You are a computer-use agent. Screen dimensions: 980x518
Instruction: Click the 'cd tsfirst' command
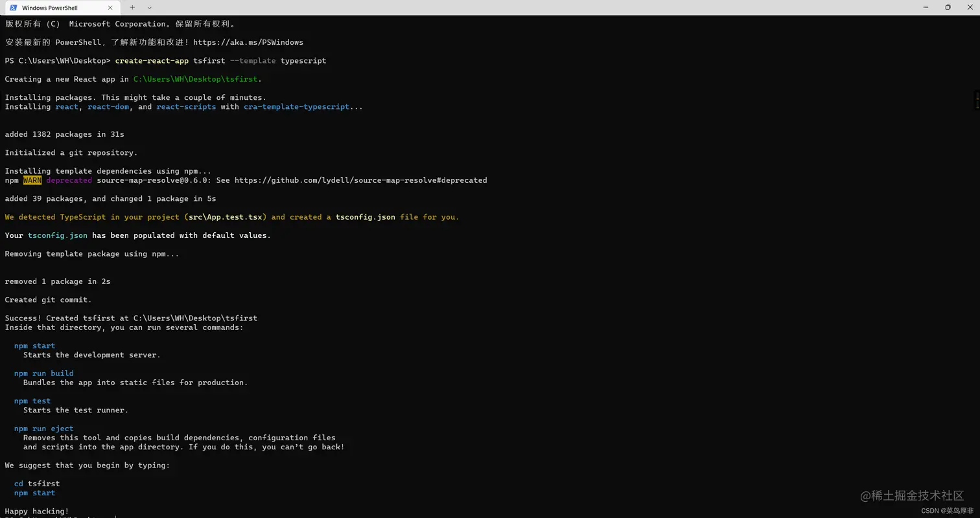pyautogui.click(x=37, y=484)
